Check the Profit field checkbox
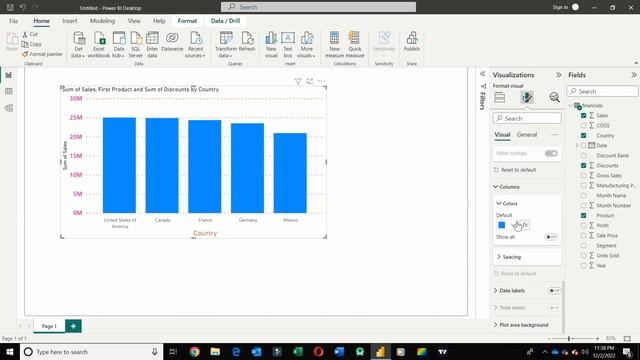Image resolution: width=640 pixels, height=360 pixels. coord(583,225)
